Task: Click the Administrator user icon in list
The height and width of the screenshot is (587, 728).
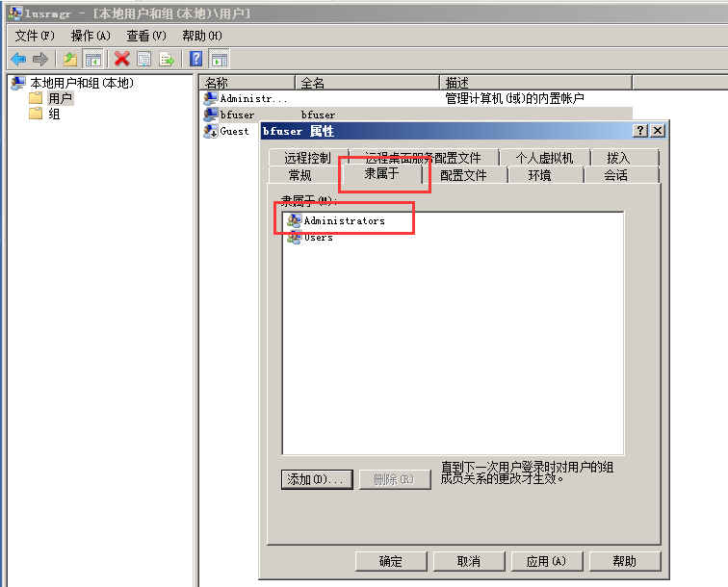Action: click(210, 98)
